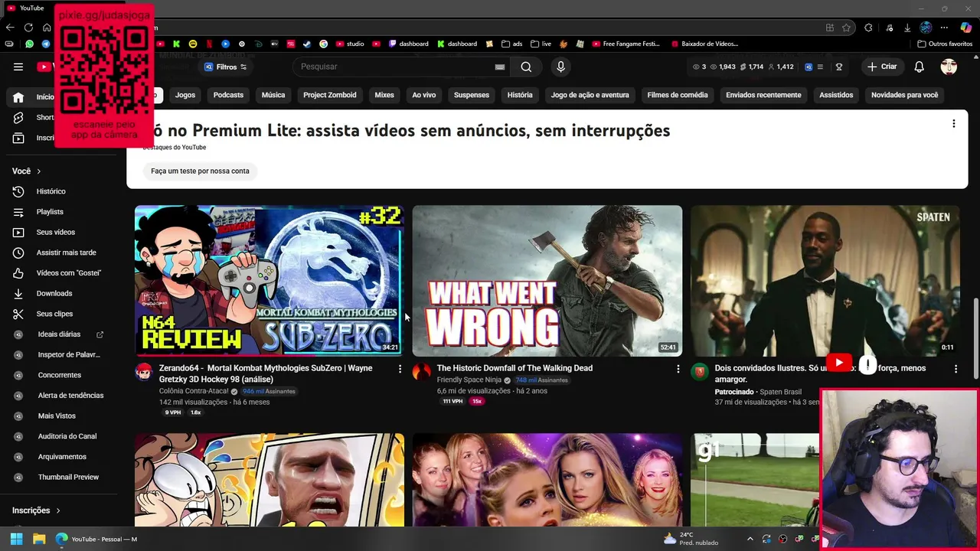980x551 pixels.
Task: Open options for Spaten sponsored video
Action: point(955,369)
